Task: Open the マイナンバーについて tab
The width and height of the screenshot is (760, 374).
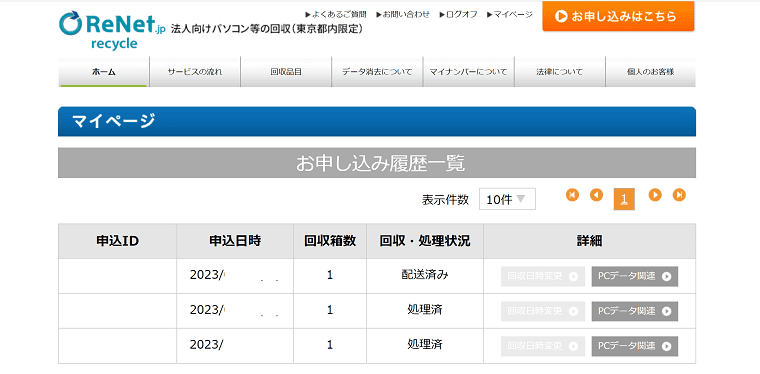Action: pyautogui.click(x=468, y=72)
